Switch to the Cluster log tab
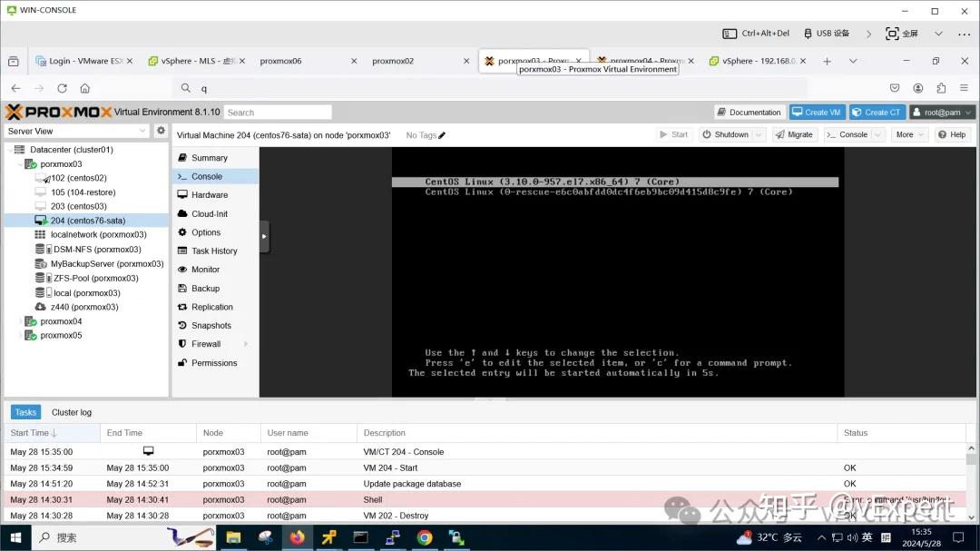This screenshot has width=980, height=551. coord(71,411)
